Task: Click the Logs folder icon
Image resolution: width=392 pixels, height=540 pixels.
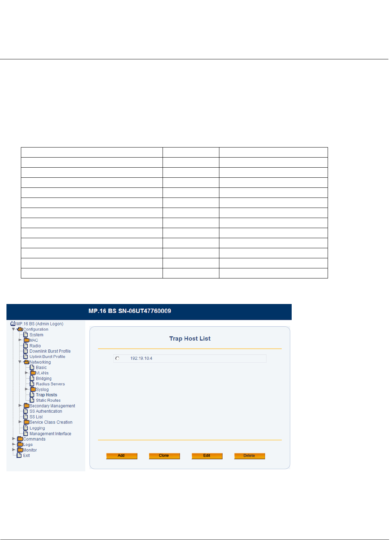Action: coord(20,444)
